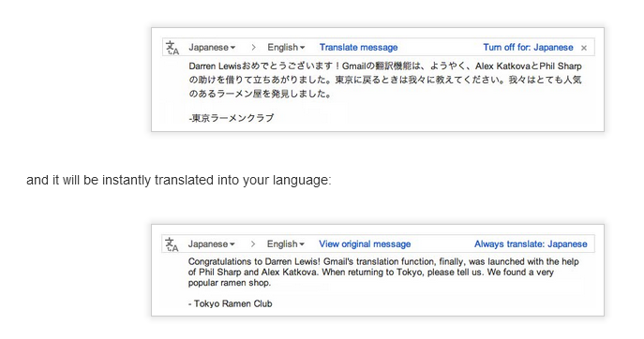Image resolution: width=644 pixels, height=339 pixels.
Task: Dismiss the translation bar with the X icon
Action: tap(584, 48)
